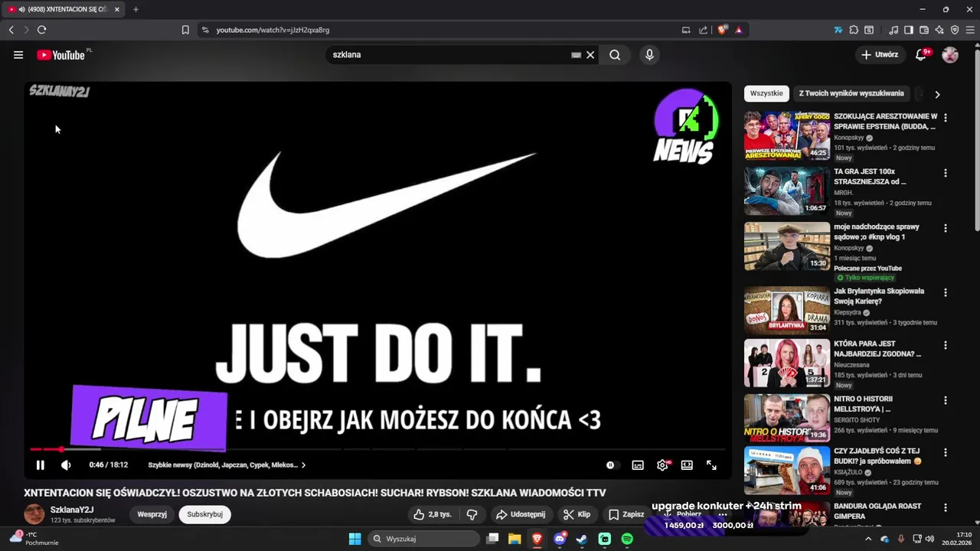Viewport: 980px width, 551px height.
Task: Select the 'Wszystkie' filter chip
Action: pos(766,93)
